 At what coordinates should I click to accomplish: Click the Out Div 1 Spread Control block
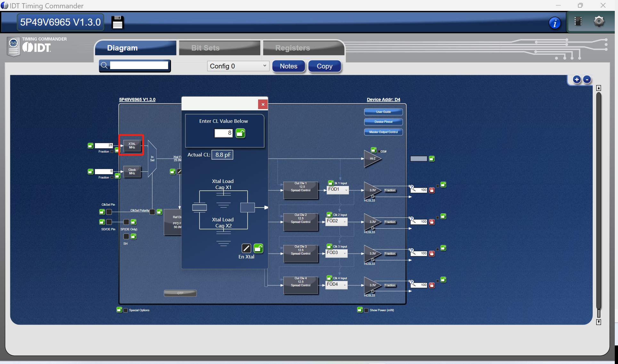300,190
